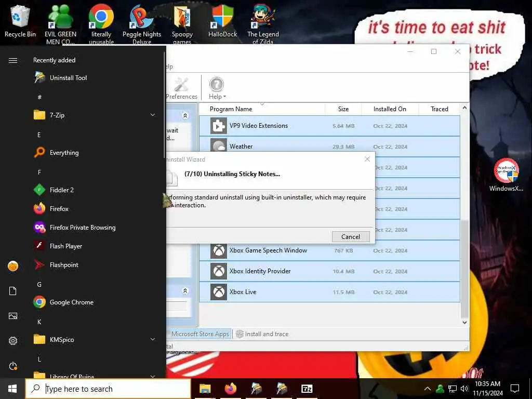Expand the KMSpico folder
The height and width of the screenshot is (399, 532).
pos(153,339)
